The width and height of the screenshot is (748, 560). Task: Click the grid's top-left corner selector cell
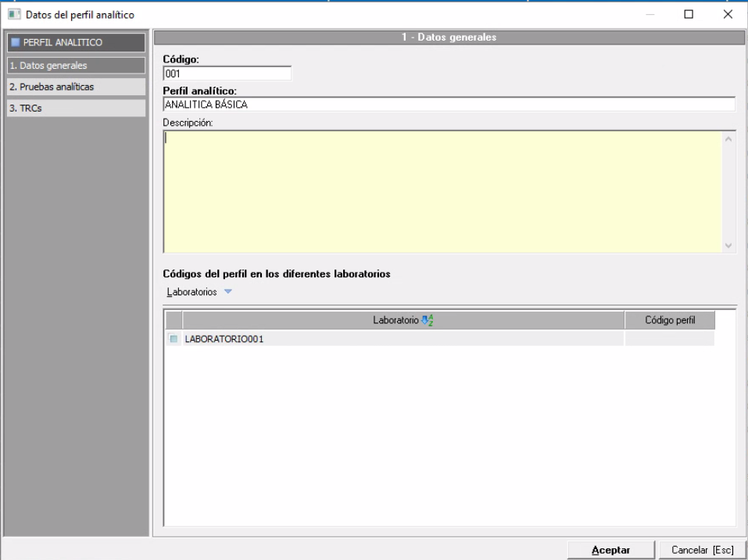pos(173,319)
